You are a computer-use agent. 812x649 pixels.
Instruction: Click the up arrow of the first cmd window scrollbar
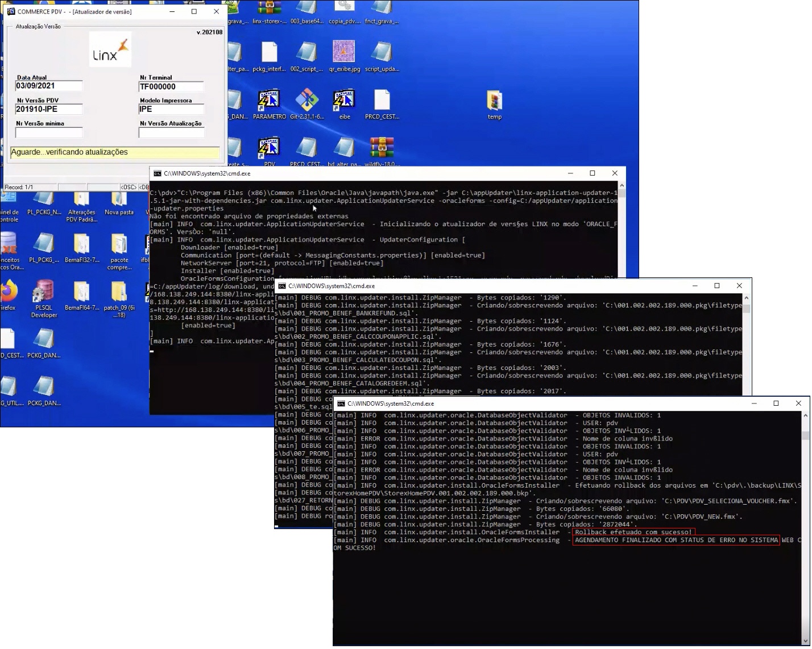pyautogui.click(x=622, y=185)
